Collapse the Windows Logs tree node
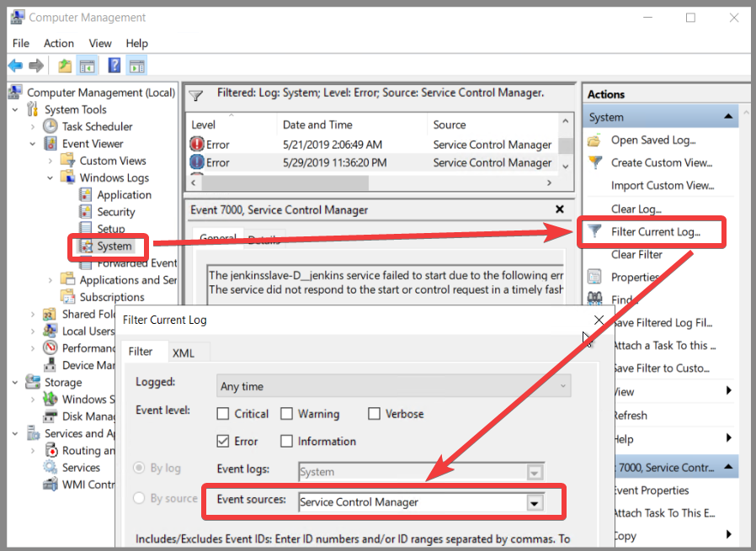This screenshot has height=551, width=756. (51, 177)
